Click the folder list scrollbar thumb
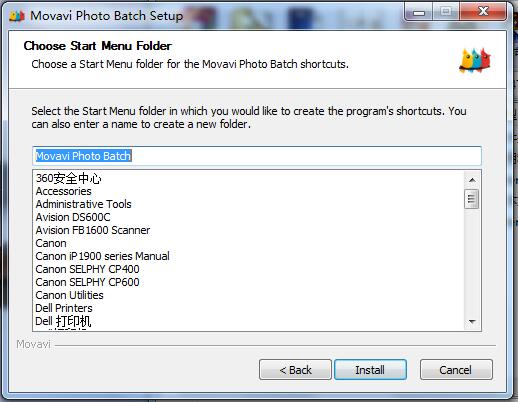Viewport: 518px width, 402px height. (472, 199)
